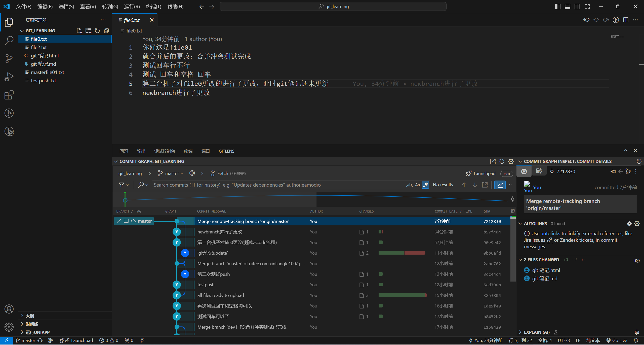Toggle match case in commit search
The height and width of the screenshot is (345, 644).
[417, 185]
